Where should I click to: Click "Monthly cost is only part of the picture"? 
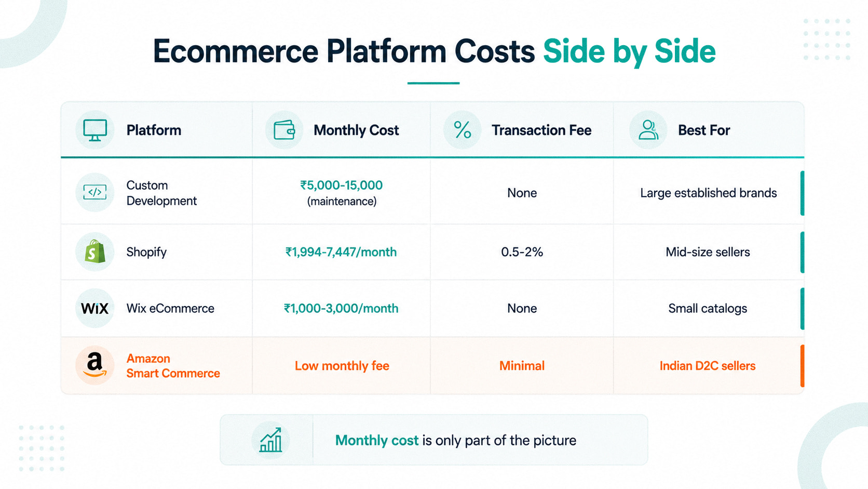[456, 440]
